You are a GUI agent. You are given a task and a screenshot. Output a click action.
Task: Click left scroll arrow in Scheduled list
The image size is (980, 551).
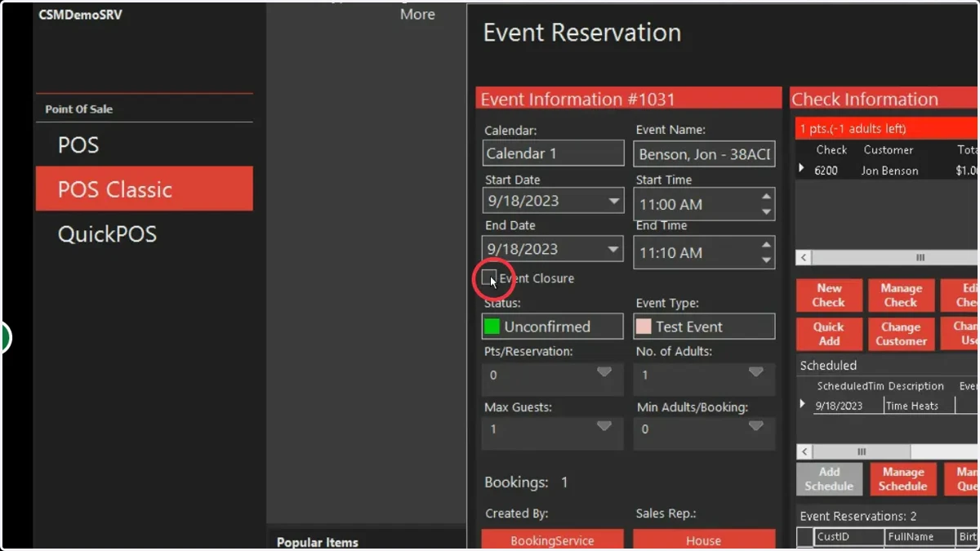[804, 451]
